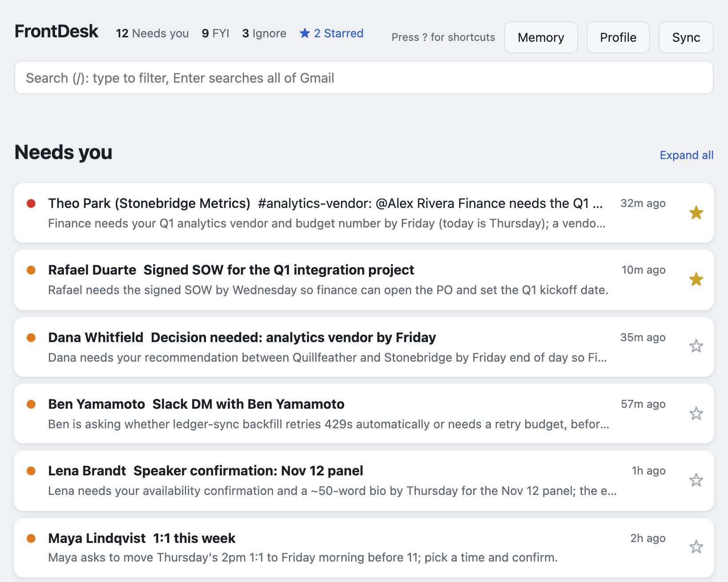This screenshot has height=582, width=728.
Task: Click summary 'Finance needs your Q1 analytics vendor'
Action: click(x=327, y=223)
